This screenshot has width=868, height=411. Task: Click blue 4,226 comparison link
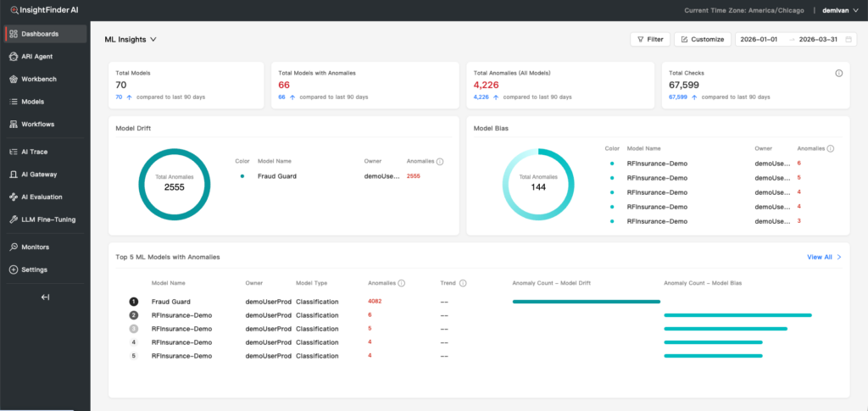pyautogui.click(x=481, y=97)
